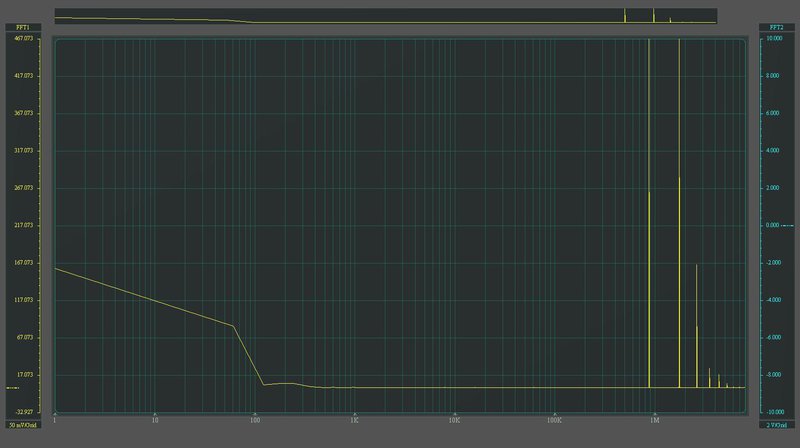Screen dimensions: 800x448
Task: Click the -4.000 value on FFT2 axis
Action: point(773,300)
